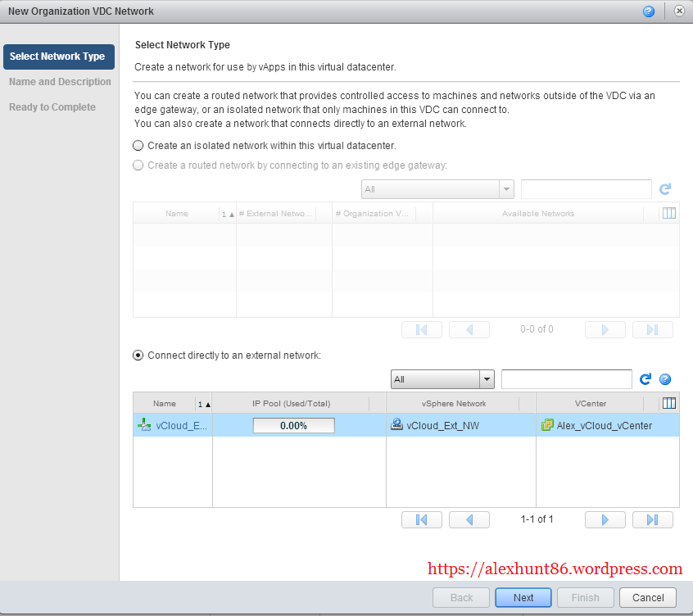Select Connect directly to an external network
The height and width of the screenshot is (616, 693).
138,356
